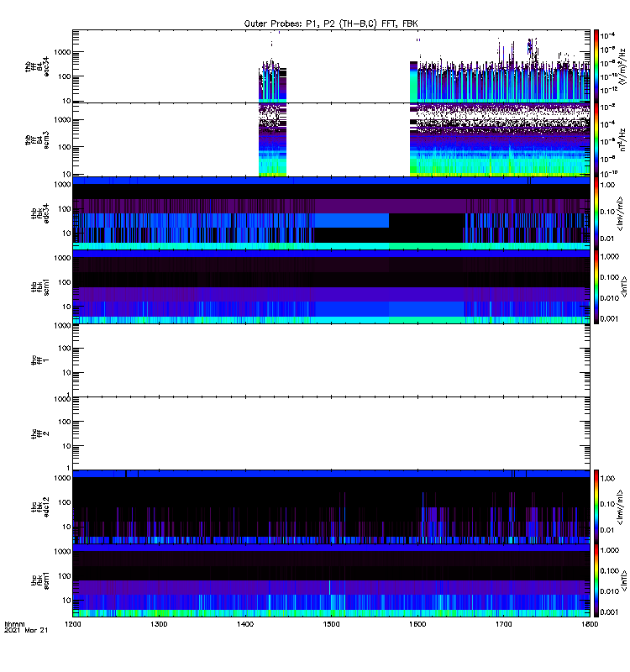Click the '1500' time axis label
Viewport: 630px width, 672px height.
click(x=331, y=624)
